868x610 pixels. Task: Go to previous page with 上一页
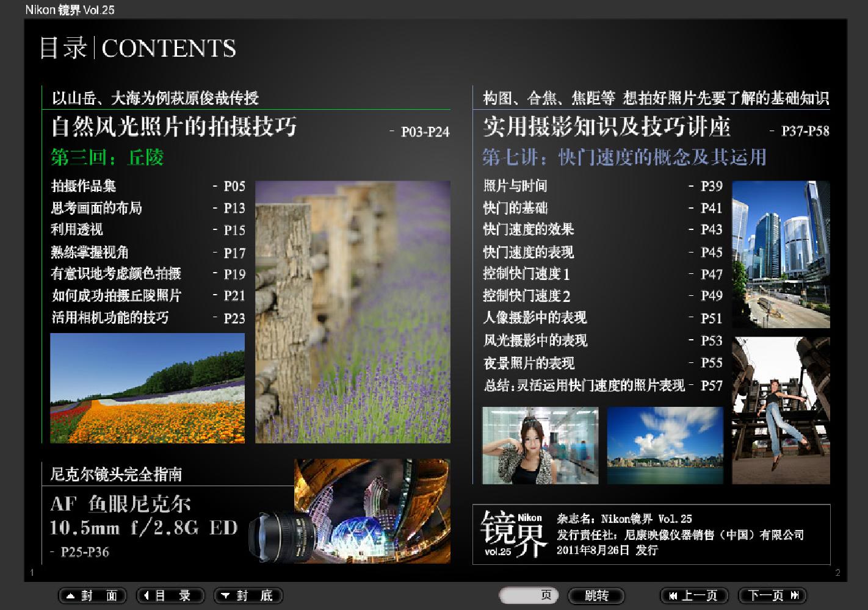pyautogui.click(x=694, y=596)
